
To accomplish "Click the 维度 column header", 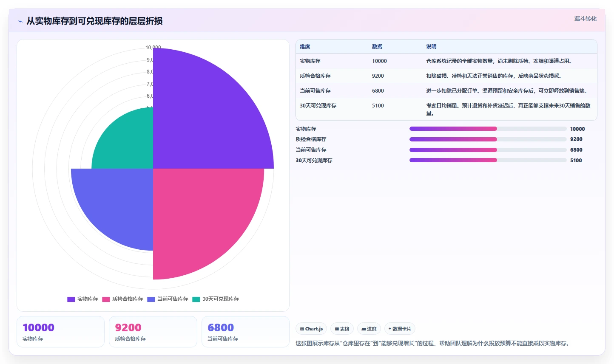I will point(305,47).
